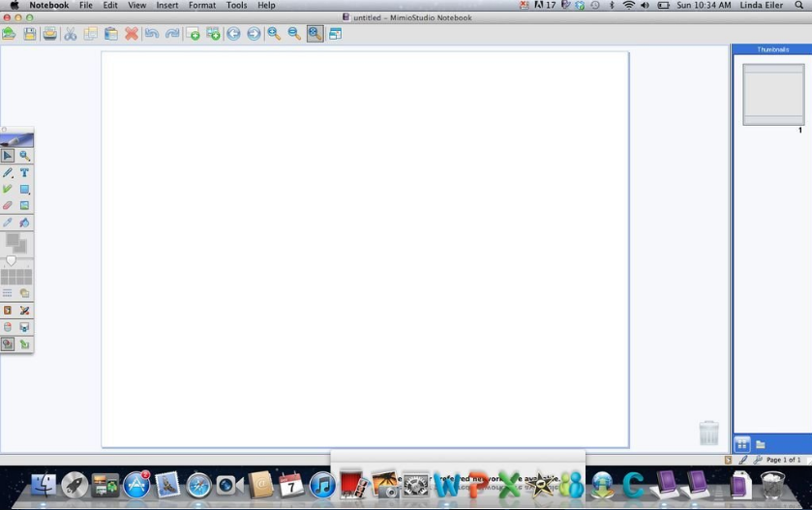This screenshot has width=812, height=510.
Task: Select the Highlighter tool
Action: click(8, 189)
